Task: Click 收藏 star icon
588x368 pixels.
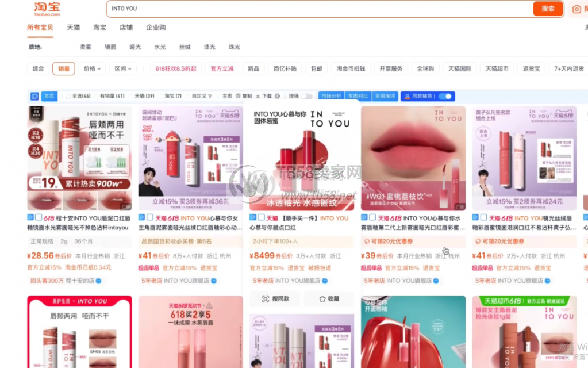Action: (x=322, y=298)
